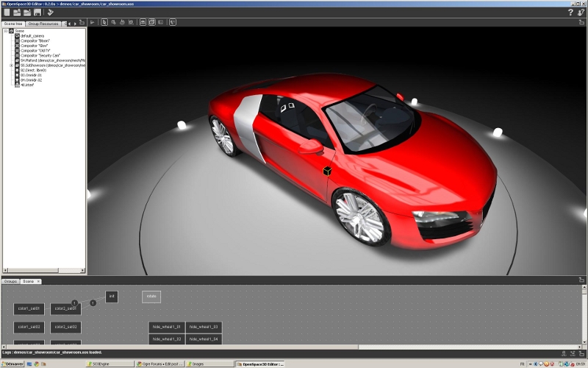
Task: Select the rotate plugin node
Action: tap(151, 297)
